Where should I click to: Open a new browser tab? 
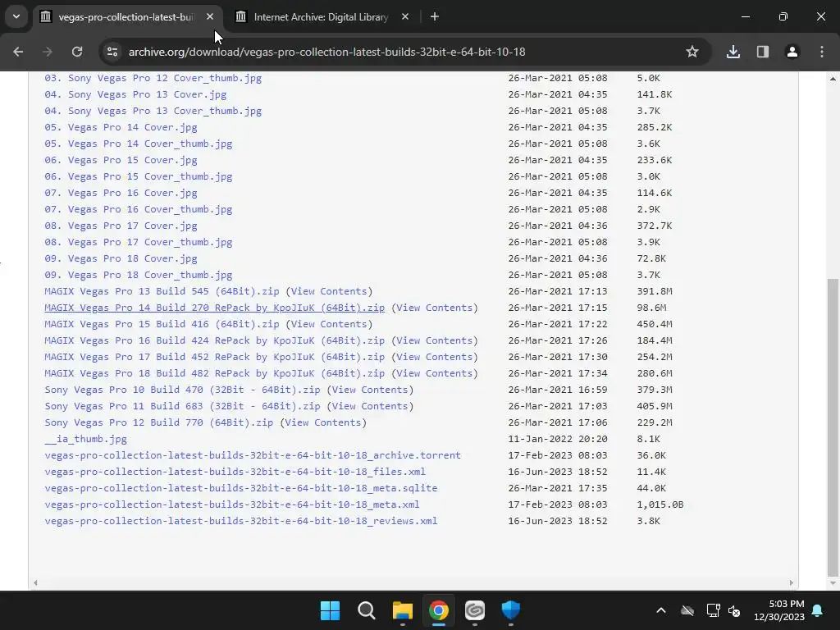pos(435,16)
